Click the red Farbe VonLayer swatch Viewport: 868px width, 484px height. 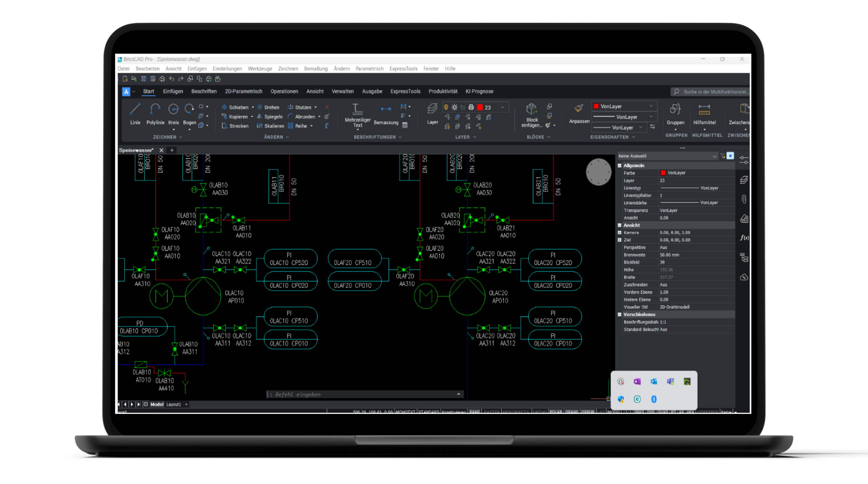[x=663, y=173]
